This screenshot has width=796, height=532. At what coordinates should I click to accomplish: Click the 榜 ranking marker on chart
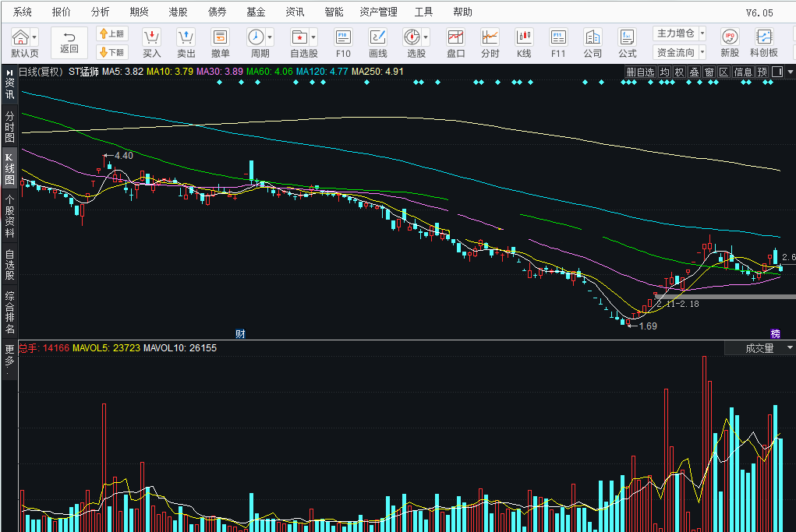click(775, 333)
